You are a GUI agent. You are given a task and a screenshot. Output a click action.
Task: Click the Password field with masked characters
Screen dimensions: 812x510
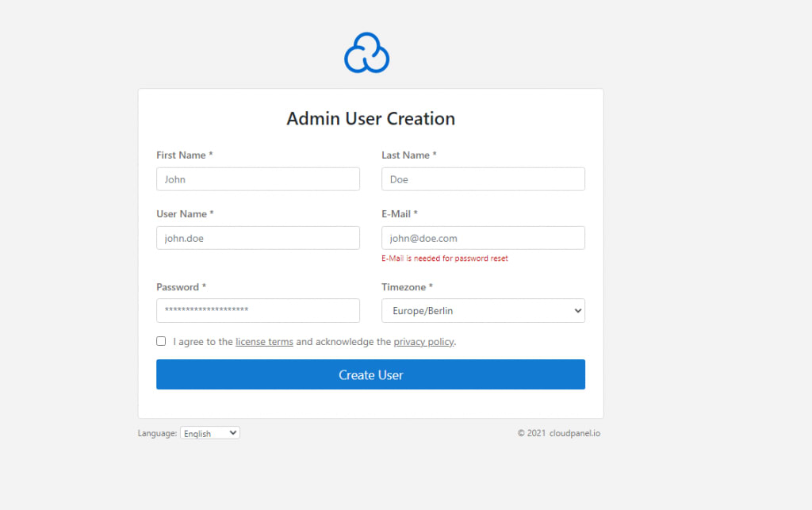[258, 310]
